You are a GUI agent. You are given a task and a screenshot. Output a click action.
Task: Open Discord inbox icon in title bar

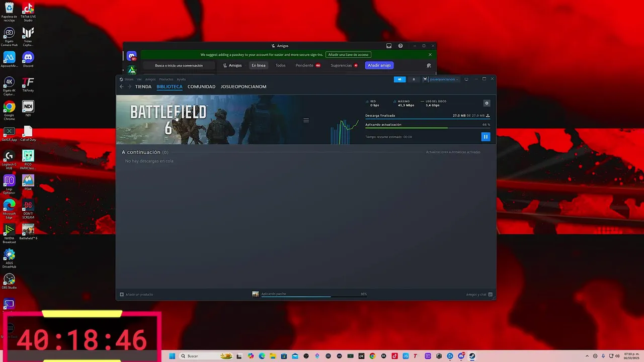pos(389,46)
